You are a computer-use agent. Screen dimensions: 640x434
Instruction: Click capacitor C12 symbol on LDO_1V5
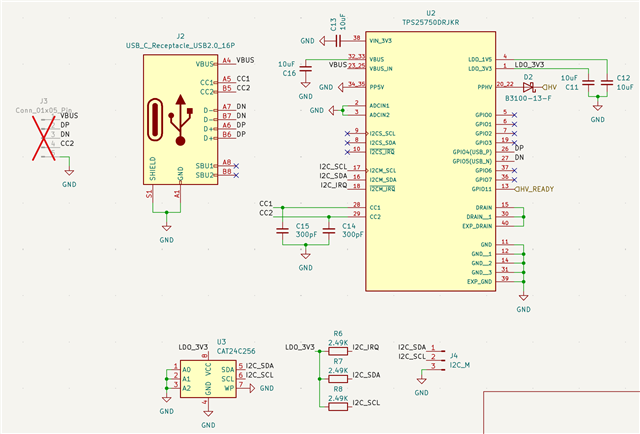(x=607, y=82)
